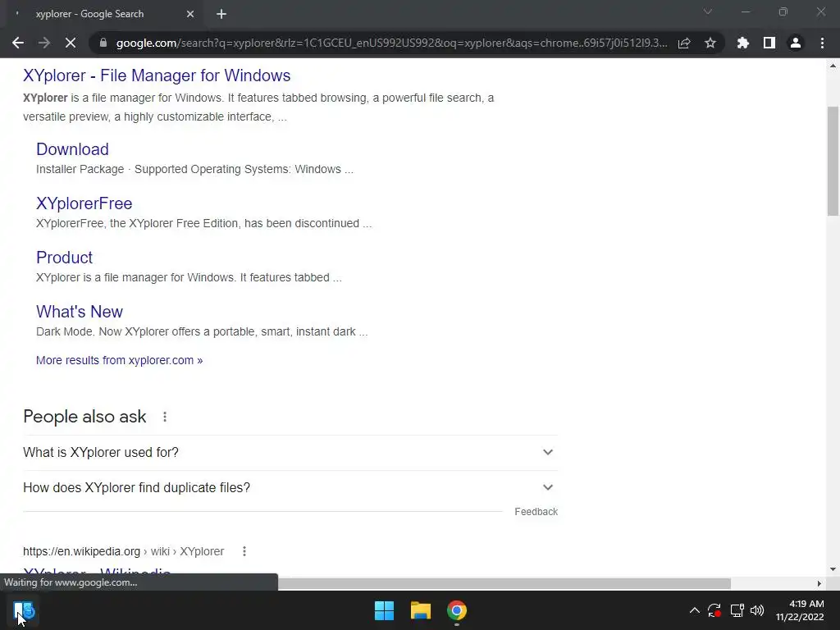This screenshot has height=630, width=840.
Task: Open Chrome's three-dot menu
Action: pos(822,43)
